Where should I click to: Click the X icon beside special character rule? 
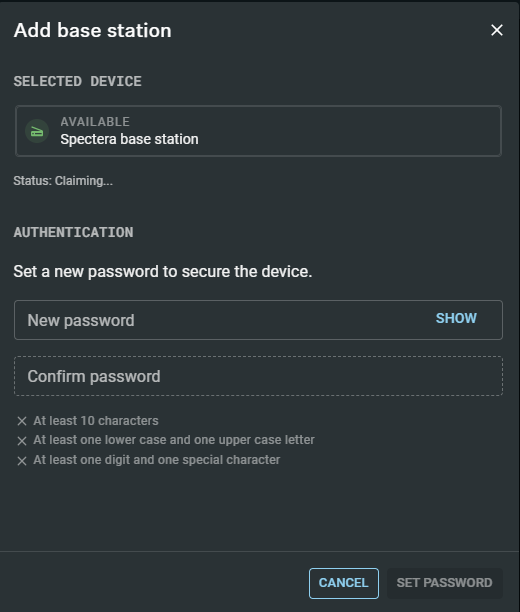[22, 461]
